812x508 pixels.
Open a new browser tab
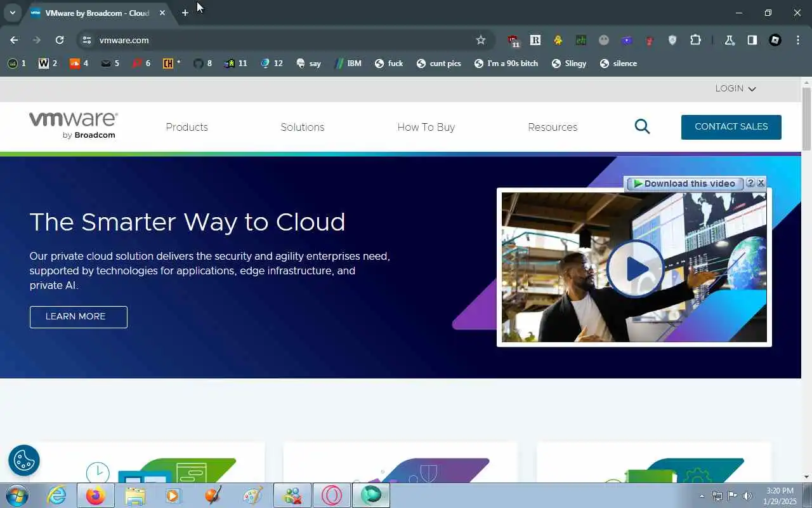tap(185, 13)
